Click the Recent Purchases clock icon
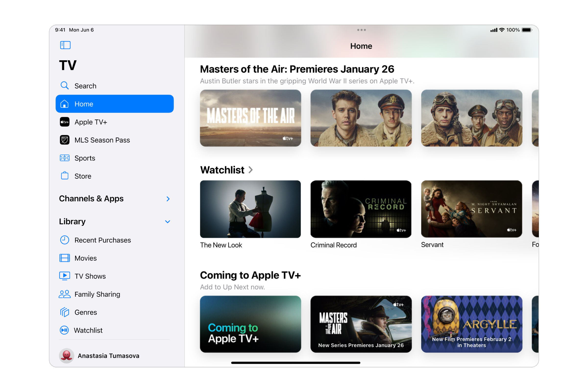 [x=64, y=240]
